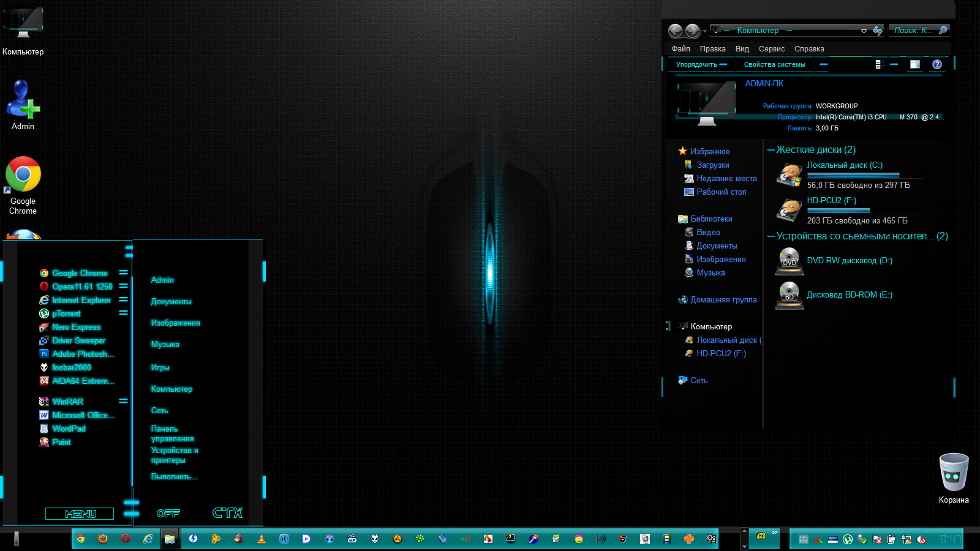Select the DVD RW дисковод (D:) drive
Viewport: 980px width, 551px height.
click(849, 261)
